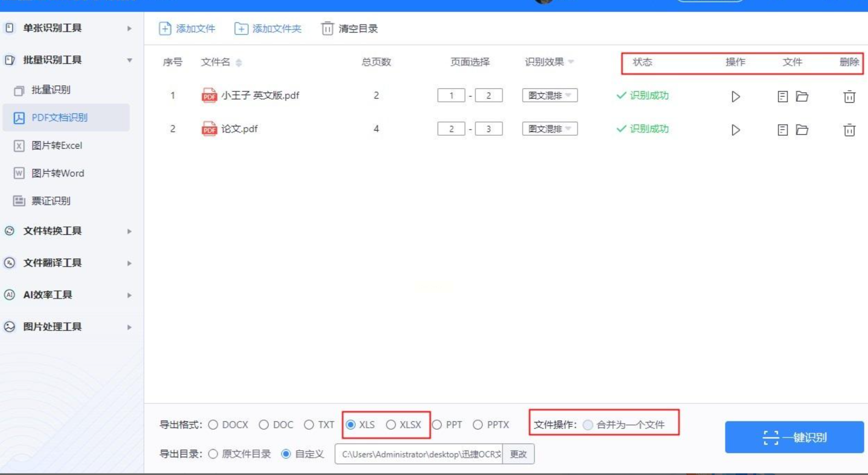View result document for 小王子 英文版.pdf
The width and height of the screenshot is (868, 475).
click(x=782, y=96)
